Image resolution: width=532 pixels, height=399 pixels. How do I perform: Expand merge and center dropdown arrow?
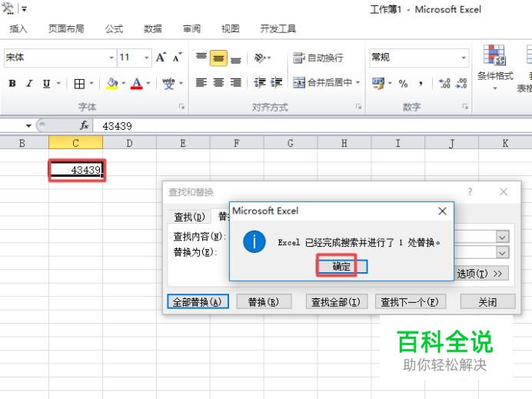pyautogui.click(x=358, y=82)
